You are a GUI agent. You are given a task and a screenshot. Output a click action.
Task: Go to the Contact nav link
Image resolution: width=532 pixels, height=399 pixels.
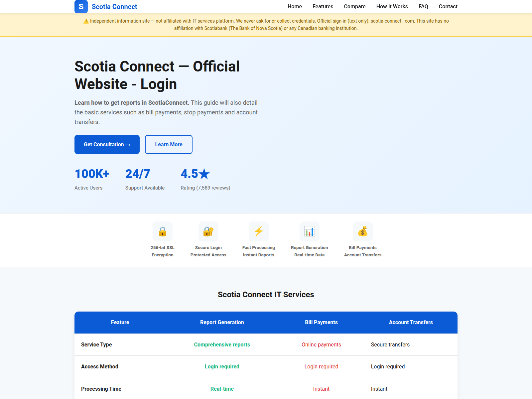448,7
